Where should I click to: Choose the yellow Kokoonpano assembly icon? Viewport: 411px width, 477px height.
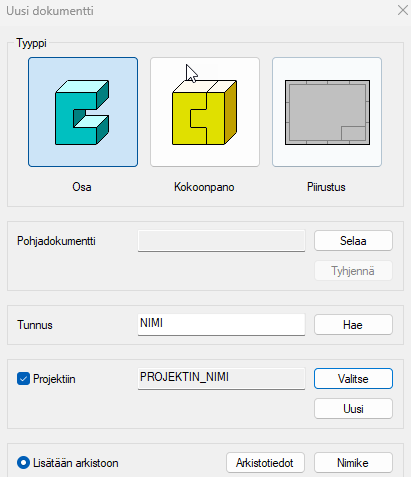(205, 112)
